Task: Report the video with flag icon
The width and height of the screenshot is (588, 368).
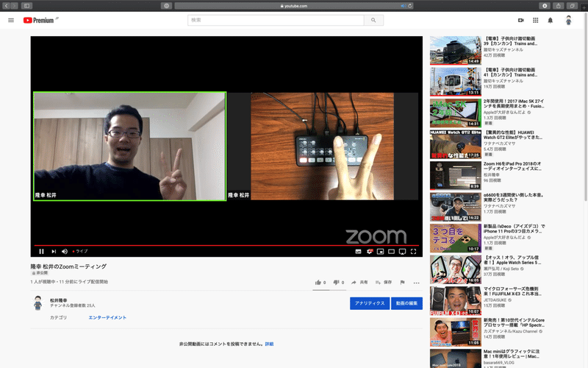Action: tap(402, 283)
